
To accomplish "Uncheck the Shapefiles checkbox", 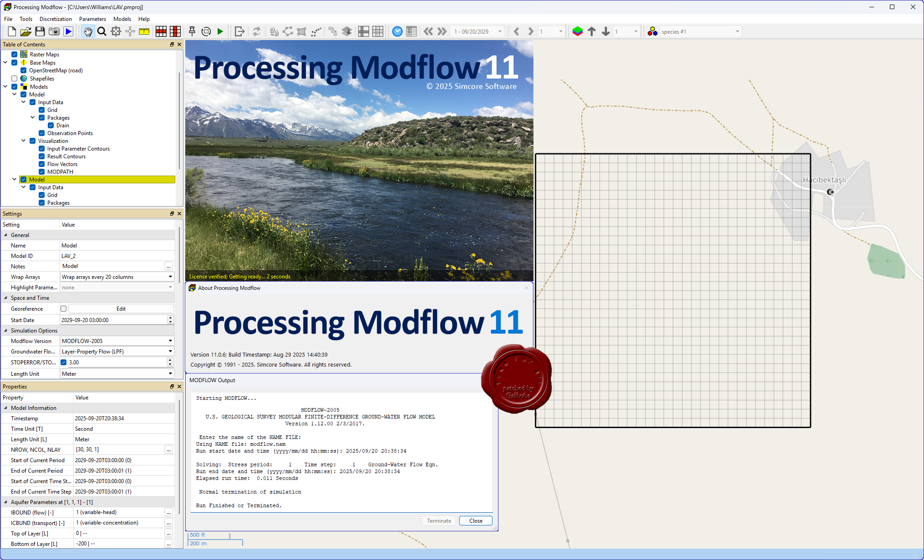I will tap(15, 79).
